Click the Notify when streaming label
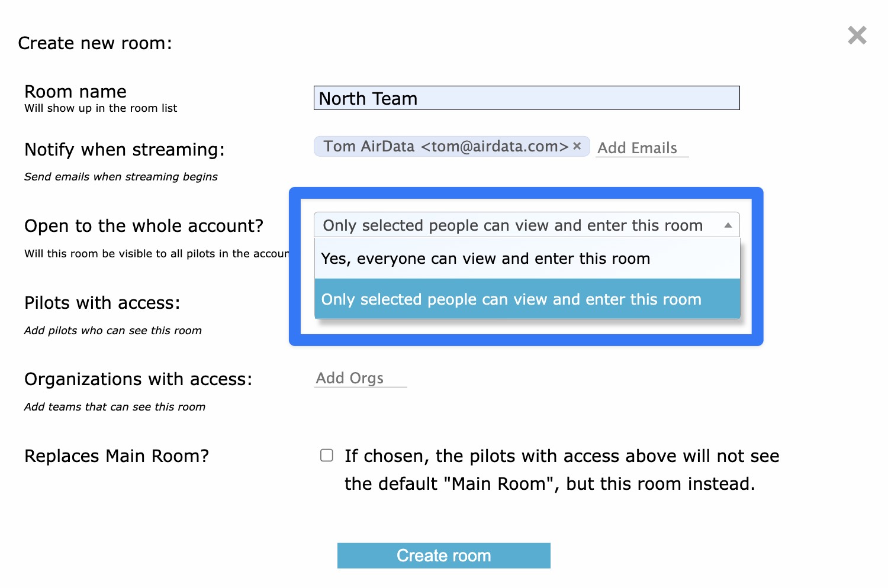 [x=124, y=150]
